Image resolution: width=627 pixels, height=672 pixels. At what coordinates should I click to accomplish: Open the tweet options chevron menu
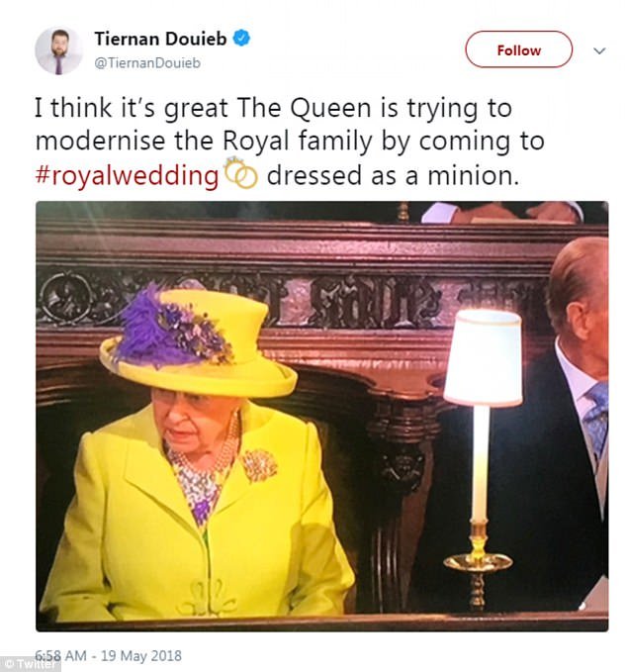click(x=599, y=50)
